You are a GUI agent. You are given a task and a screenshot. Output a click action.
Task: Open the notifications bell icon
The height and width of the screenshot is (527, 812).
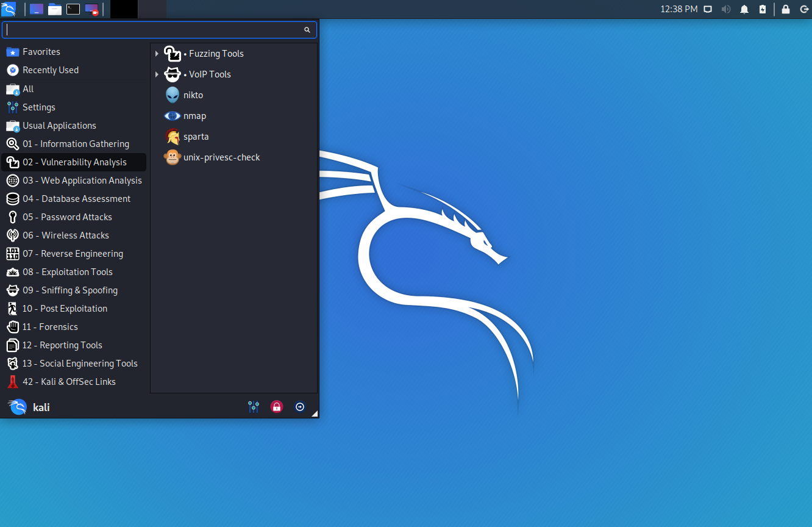pos(744,9)
